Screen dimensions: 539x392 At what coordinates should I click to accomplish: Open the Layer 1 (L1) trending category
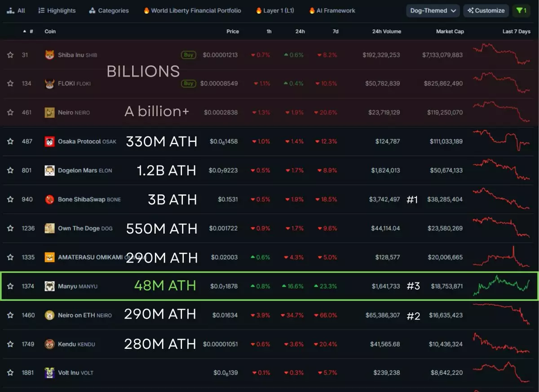point(274,10)
